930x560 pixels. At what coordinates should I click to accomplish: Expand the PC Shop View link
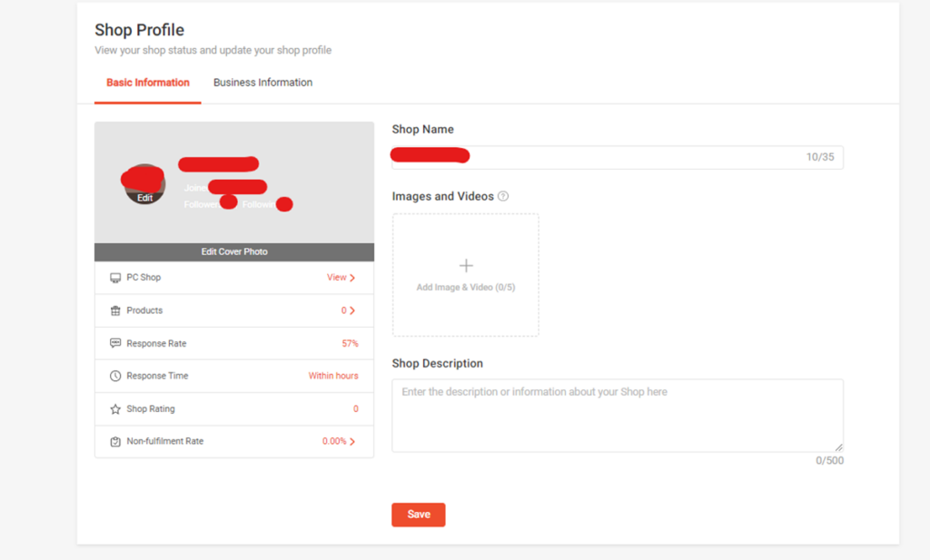click(342, 277)
